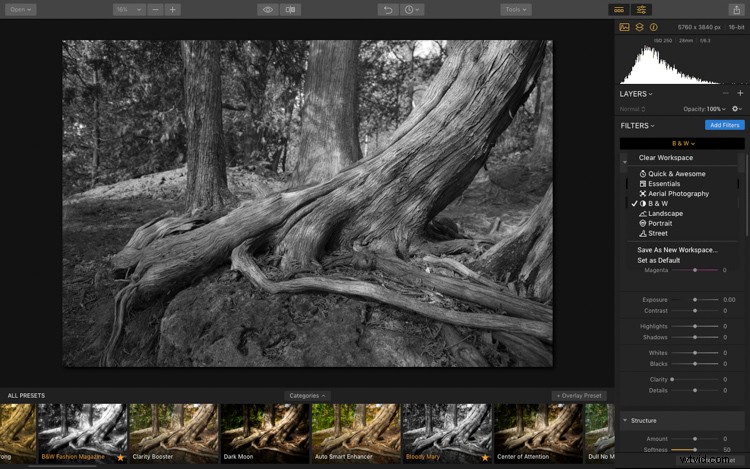Viewport: 750px width, 469px height.
Task: Remove layer with minus icon
Action: click(726, 93)
